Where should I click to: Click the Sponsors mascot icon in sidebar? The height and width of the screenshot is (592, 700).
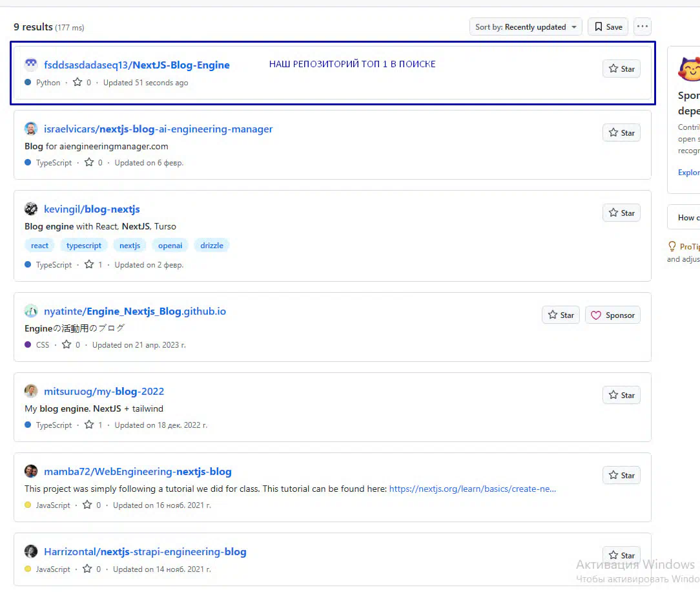690,69
